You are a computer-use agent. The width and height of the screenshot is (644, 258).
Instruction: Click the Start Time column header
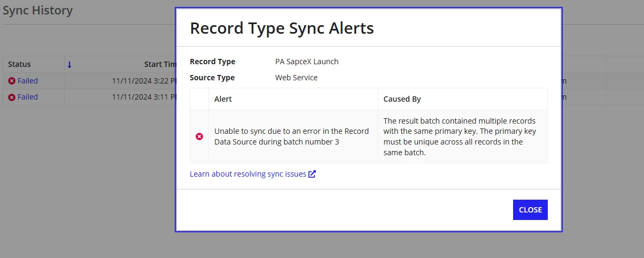(x=160, y=64)
